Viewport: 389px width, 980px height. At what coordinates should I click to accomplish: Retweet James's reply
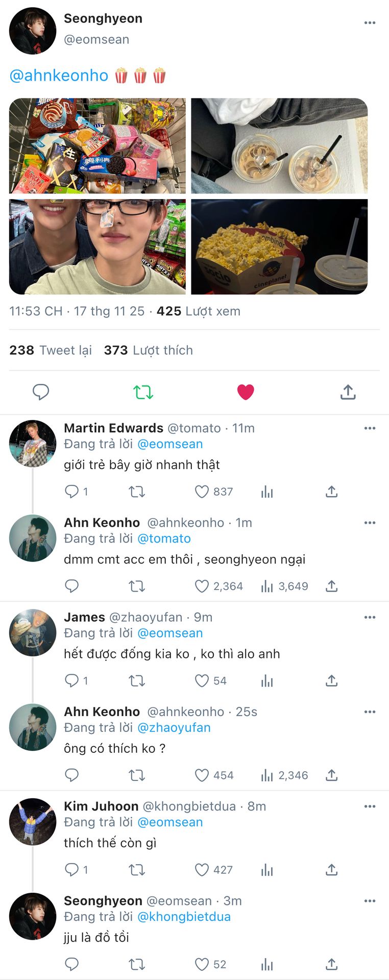click(x=137, y=680)
